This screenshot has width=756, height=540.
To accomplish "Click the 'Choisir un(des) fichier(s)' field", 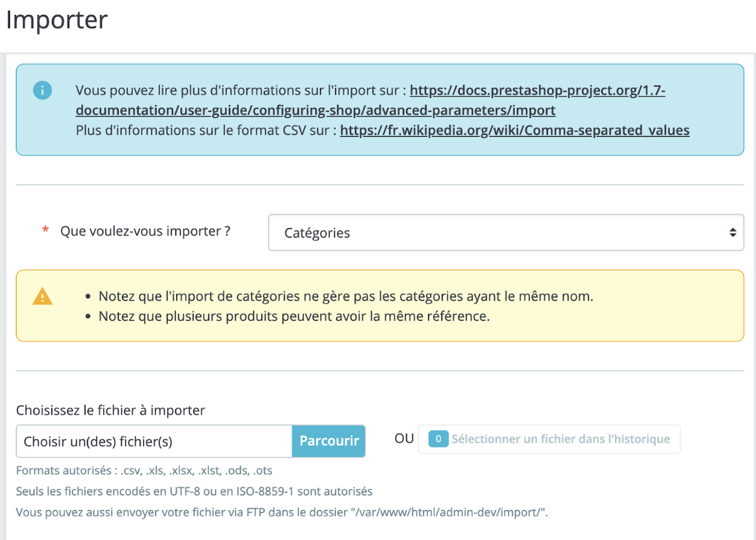I will [154, 441].
